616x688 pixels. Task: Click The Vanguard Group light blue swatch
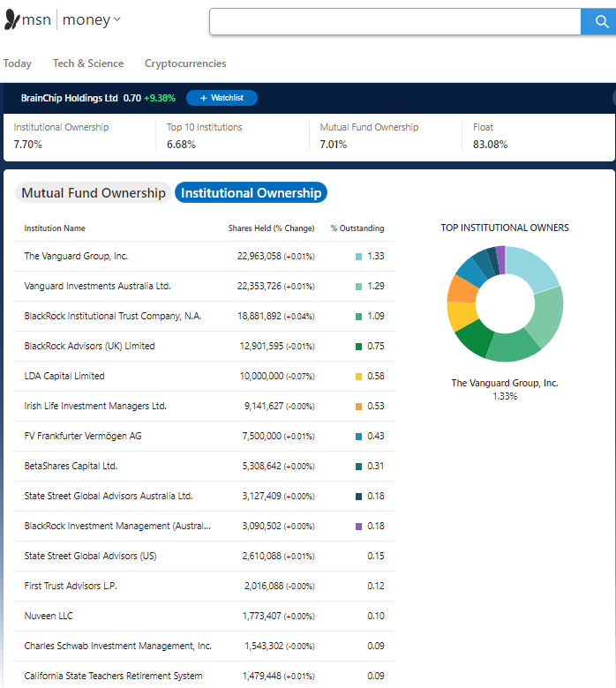tap(358, 257)
